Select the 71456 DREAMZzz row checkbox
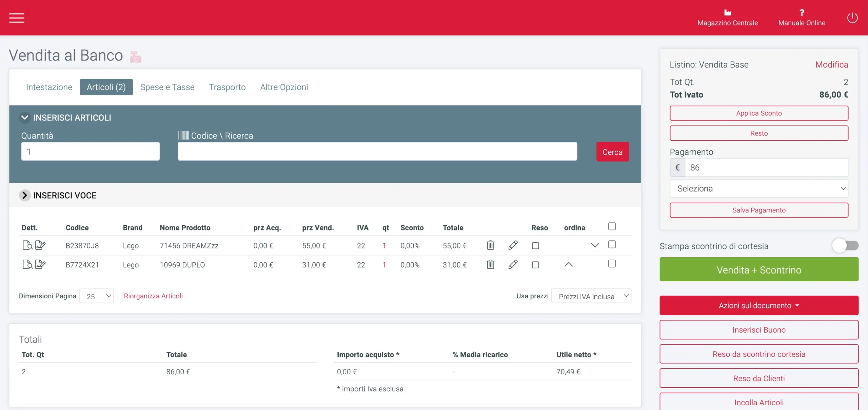Image resolution: width=868 pixels, height=410 pixels. [x=612, y=244]
